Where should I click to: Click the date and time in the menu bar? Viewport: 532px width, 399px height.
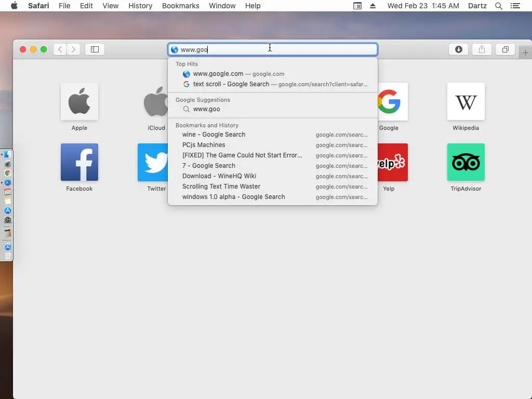click(423, 6)
